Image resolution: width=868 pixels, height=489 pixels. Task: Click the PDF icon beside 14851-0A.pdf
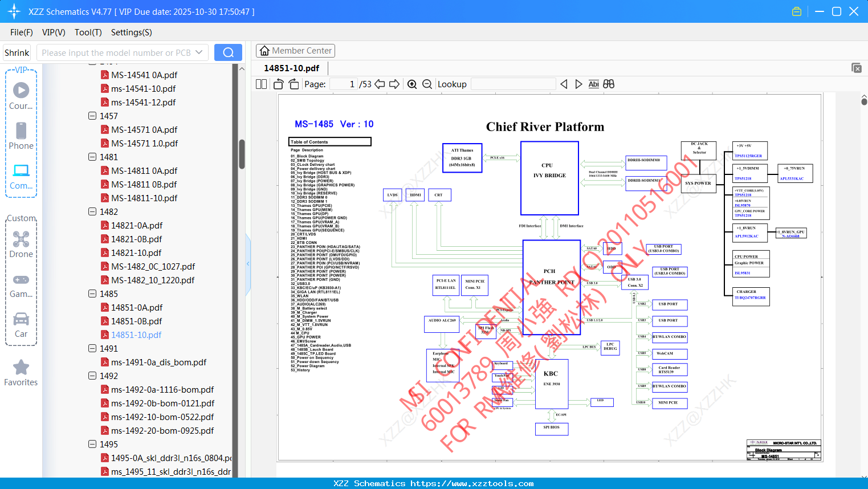[105, 308]
